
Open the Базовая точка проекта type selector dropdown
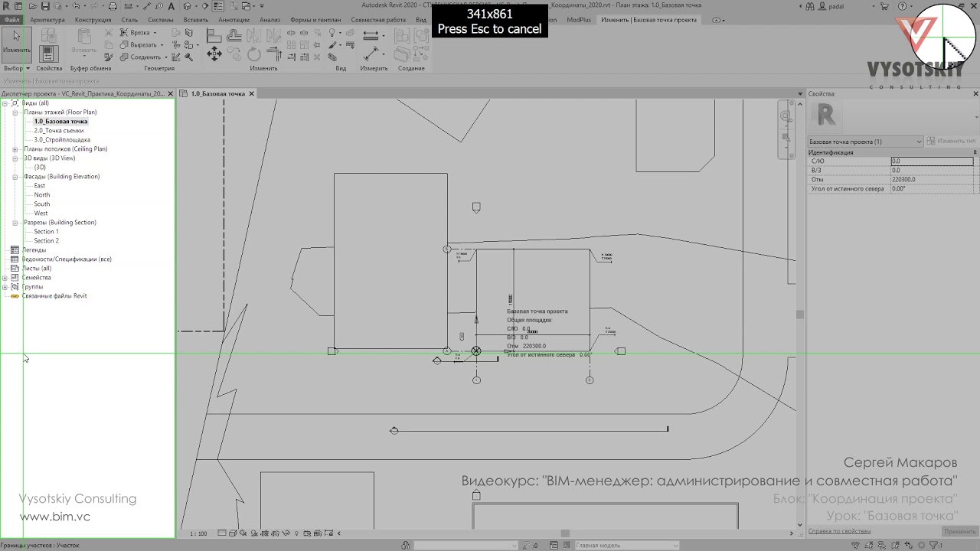tap(865, 142)
